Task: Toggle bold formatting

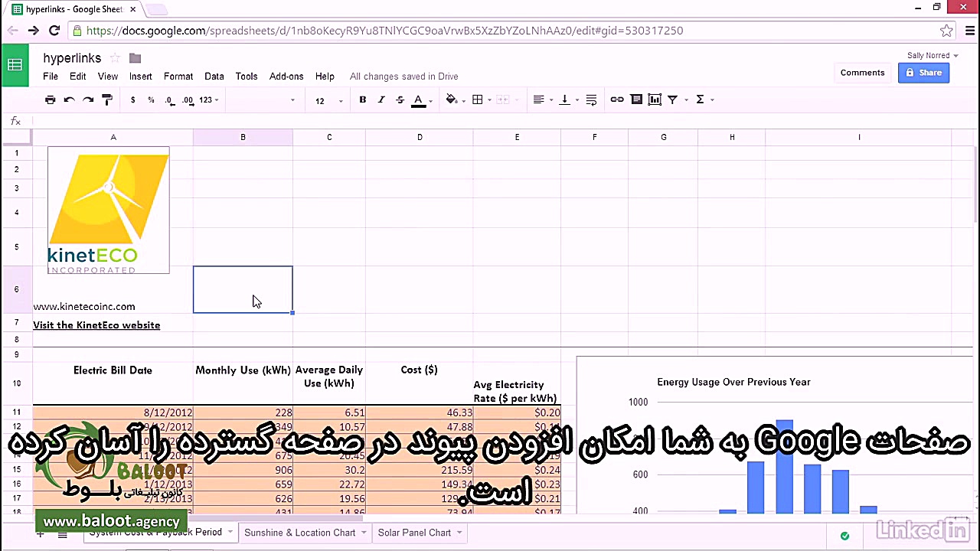Action: tap(362, 99)
